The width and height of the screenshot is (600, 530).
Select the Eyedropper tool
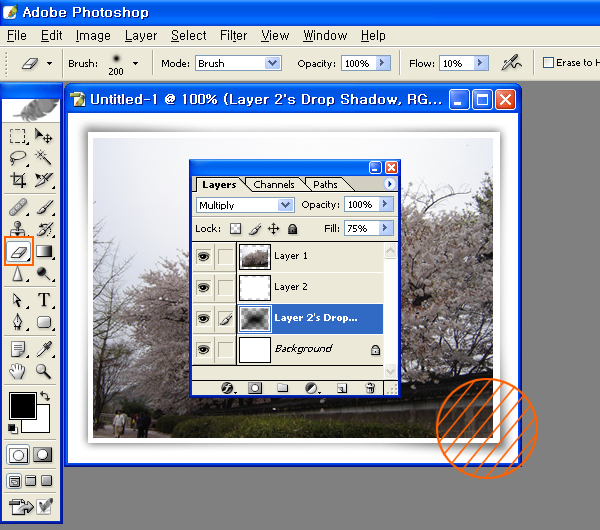43,349
